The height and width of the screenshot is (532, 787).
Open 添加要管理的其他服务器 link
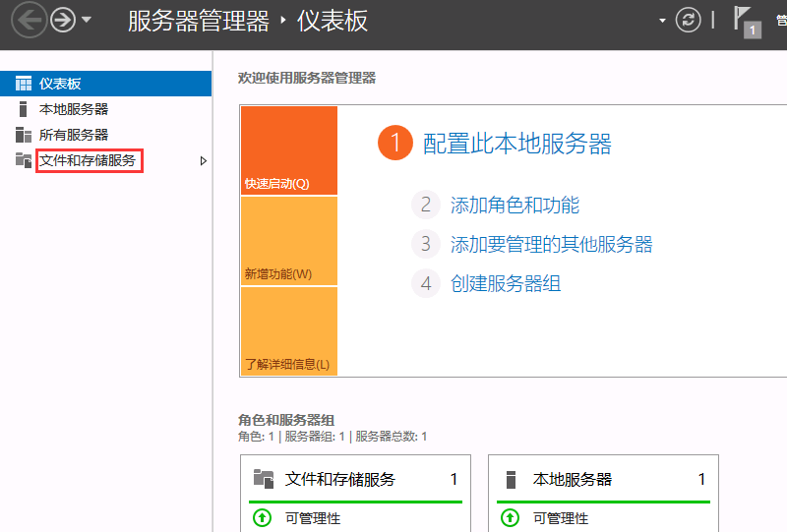(x=551, y=245)
